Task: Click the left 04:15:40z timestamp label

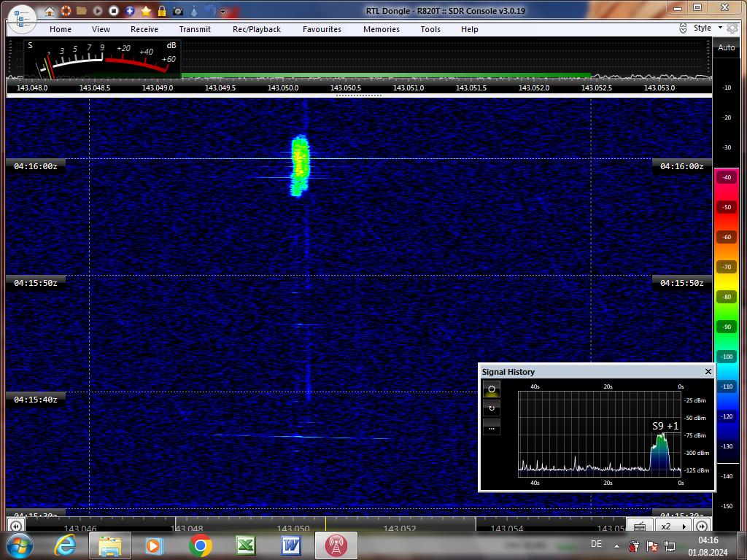Action: (36, 400)
